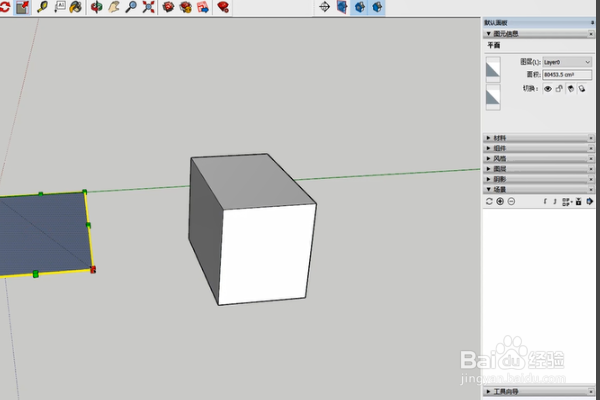Toggle cast shadows icon in 图元信息
The image size is (600, 400).
[x=582, y=89]
